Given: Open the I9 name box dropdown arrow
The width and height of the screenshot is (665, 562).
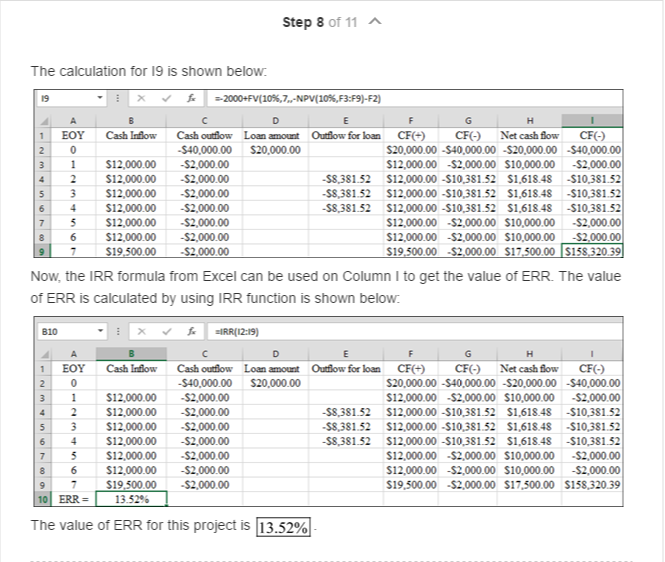Looking at the screenshot, I should tap(100, 98).
